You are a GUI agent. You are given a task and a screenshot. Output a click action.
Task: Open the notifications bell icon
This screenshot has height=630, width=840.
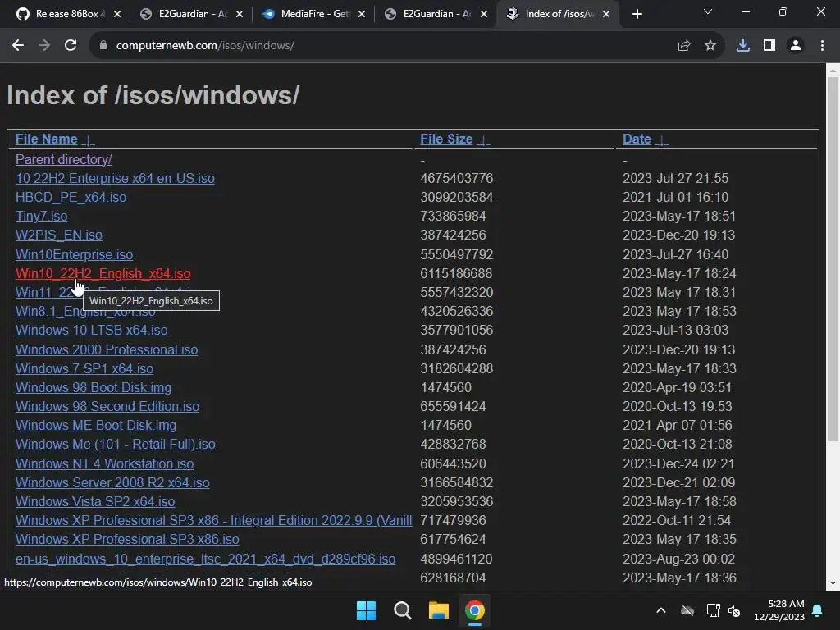click(818, 610)
